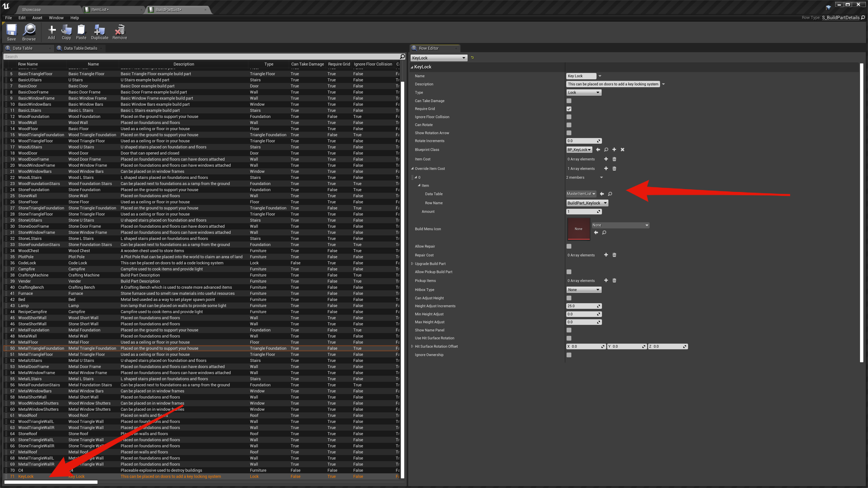
Task: Click the data table Search field
Action: click(x=202, y=56)
